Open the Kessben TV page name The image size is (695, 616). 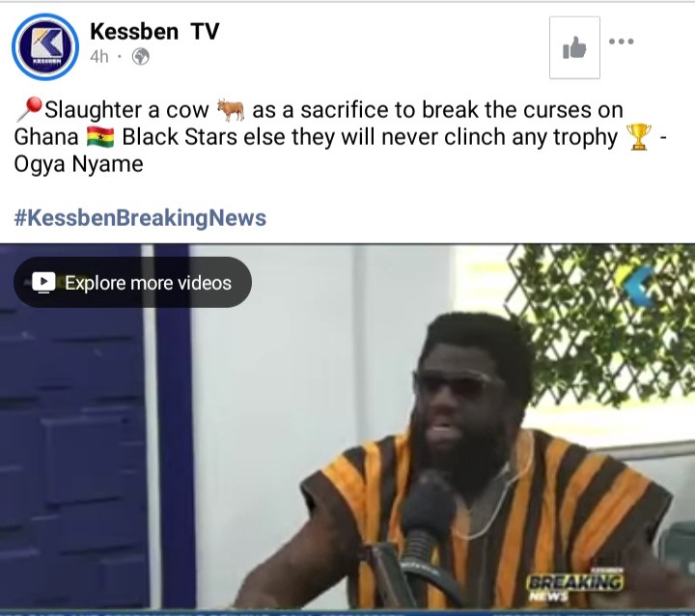pyautogui.click(x=154, y=31)
